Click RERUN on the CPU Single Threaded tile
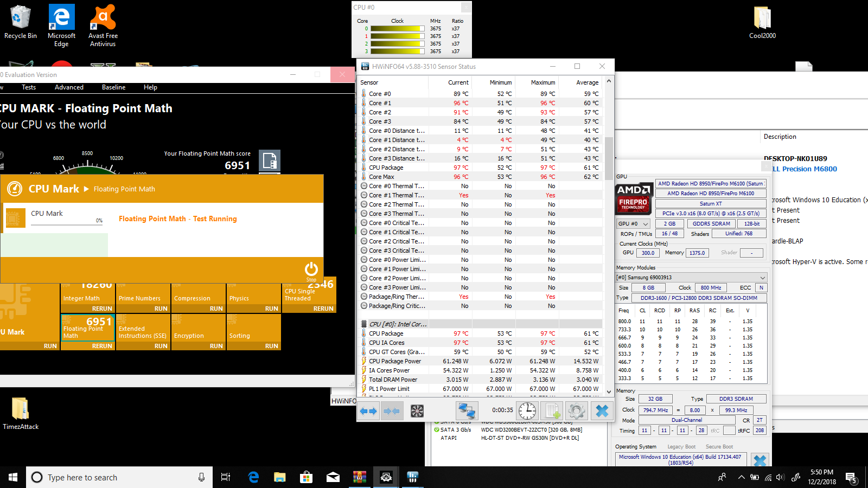Viewport: 868px width, 488px height. (x=323, y=309)
